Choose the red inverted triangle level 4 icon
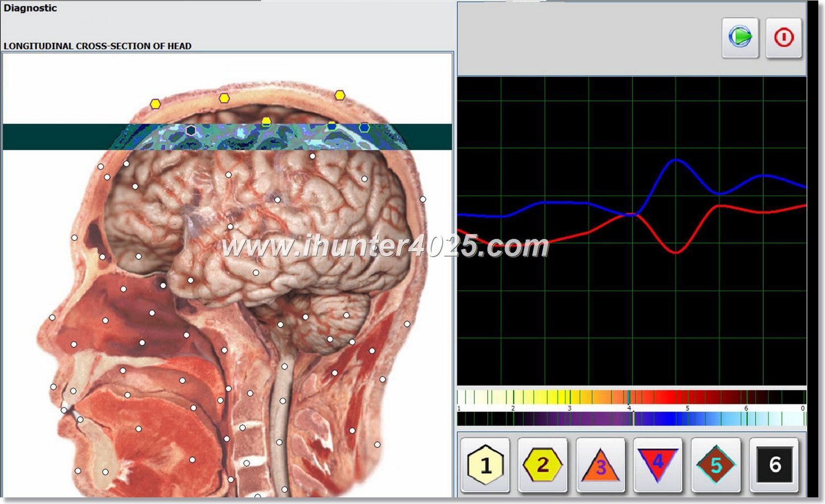The width and height of the screenshot is (825, 504). pyautogui.click(x=657, y=465)
